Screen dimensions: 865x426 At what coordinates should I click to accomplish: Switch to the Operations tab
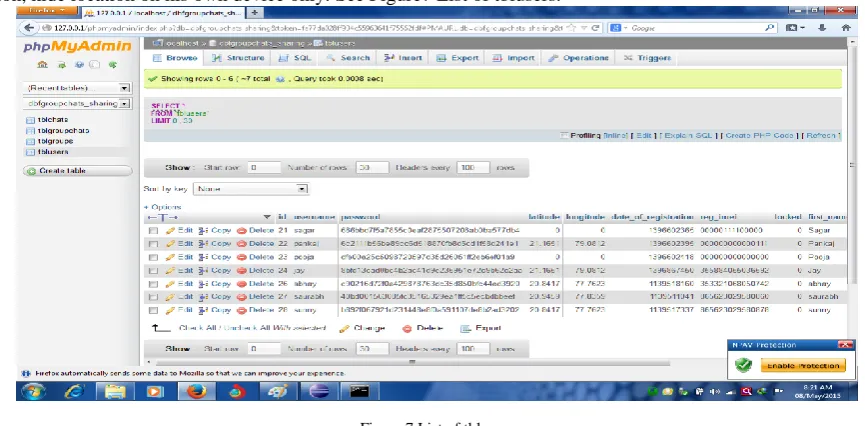[578, 58]
